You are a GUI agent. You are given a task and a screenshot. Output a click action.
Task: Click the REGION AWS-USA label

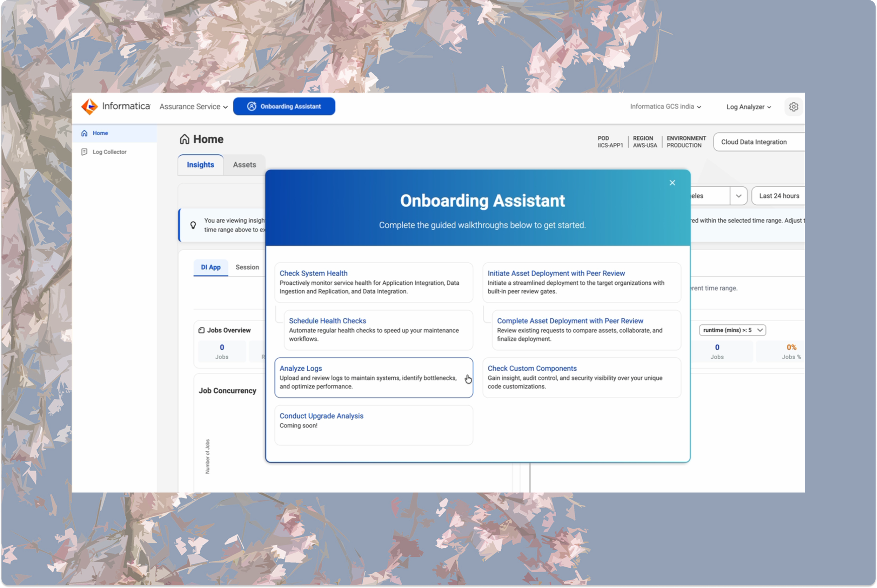(645, 142)
